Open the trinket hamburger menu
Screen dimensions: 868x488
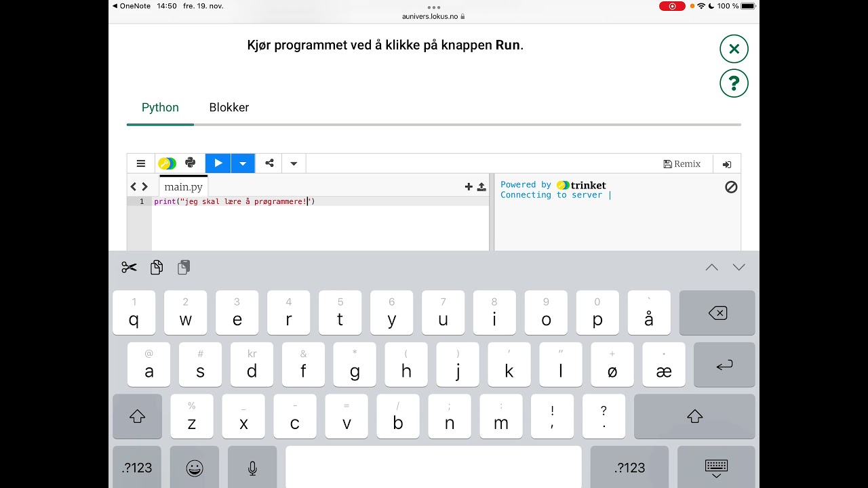[x=141, y=163]
